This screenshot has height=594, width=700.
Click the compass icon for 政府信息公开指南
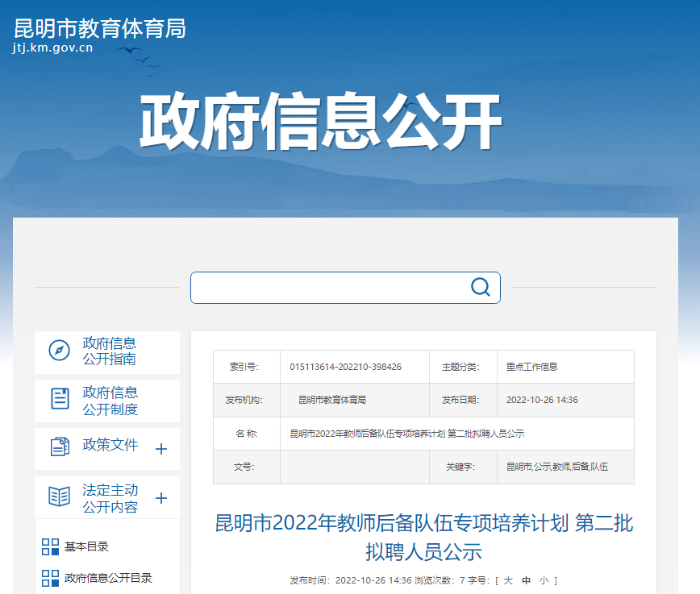click(x=59, y=351)
